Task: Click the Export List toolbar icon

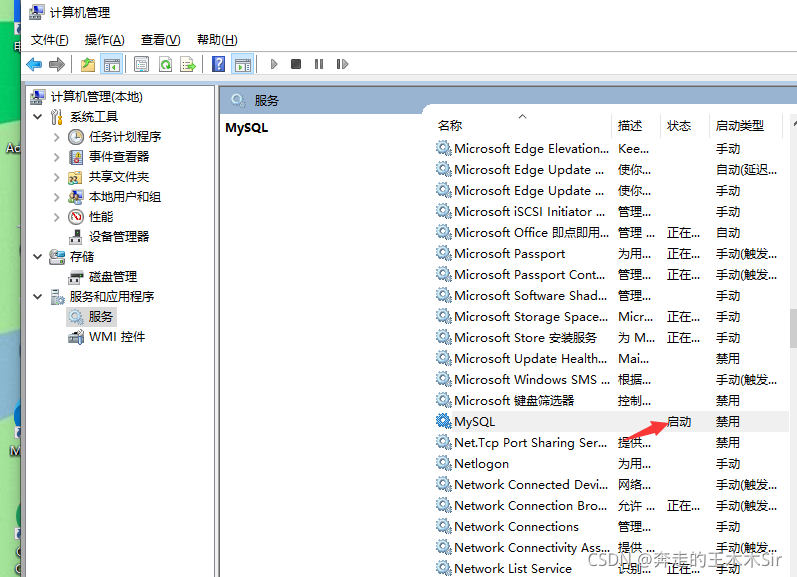Action: (188, 64)
